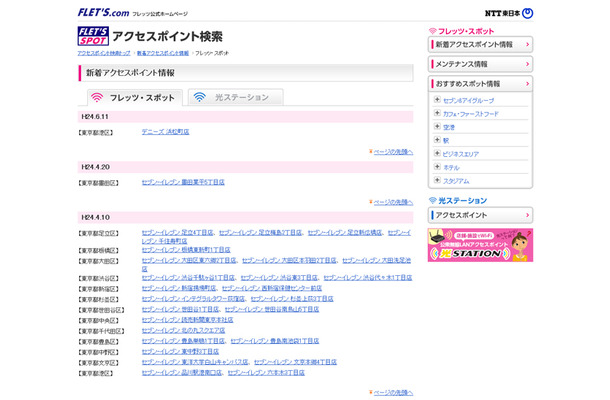The image size is (610, 400).
Task: Open セブン-イレブン 足立4丁目店 link
Action: point(177,232)
